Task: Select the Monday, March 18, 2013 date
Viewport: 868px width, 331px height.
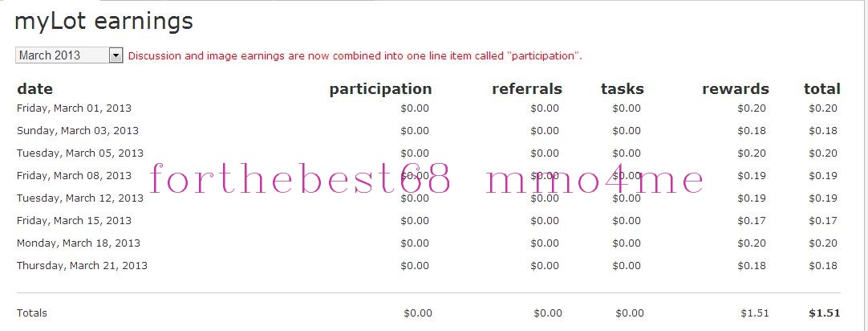Action: tap(78, 243)
